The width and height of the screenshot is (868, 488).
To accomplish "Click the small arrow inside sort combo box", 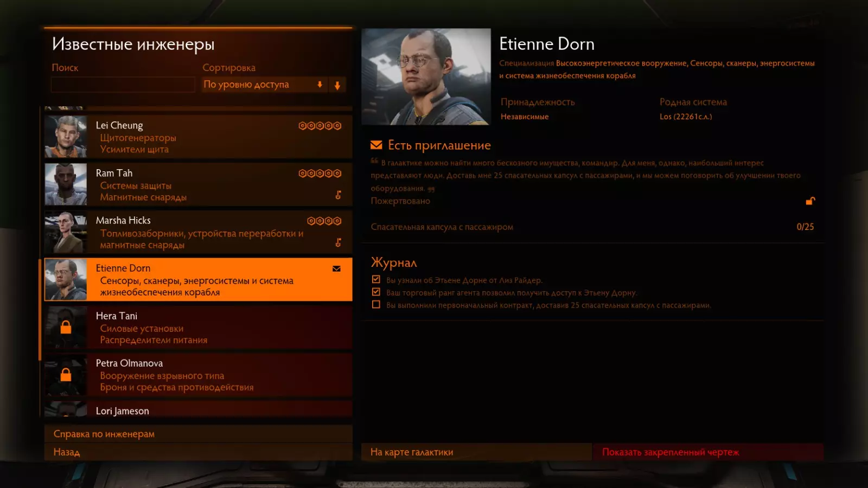I will point(320,85).
